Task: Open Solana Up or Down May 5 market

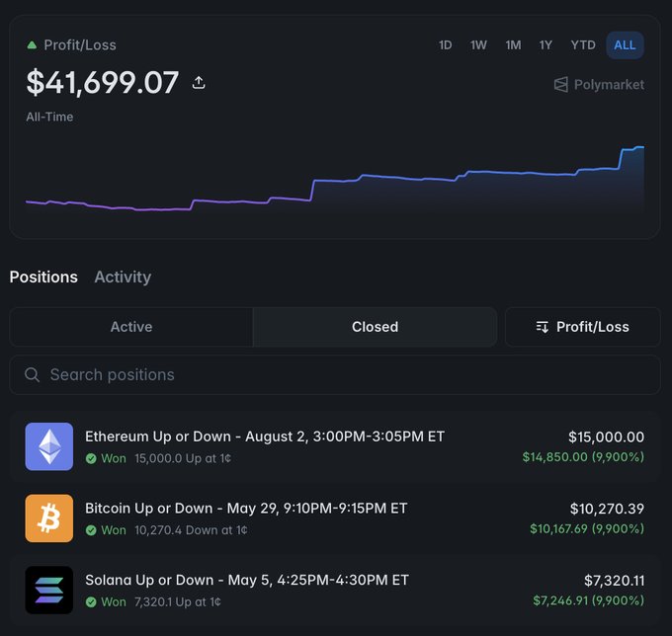Action: [247, 580]
